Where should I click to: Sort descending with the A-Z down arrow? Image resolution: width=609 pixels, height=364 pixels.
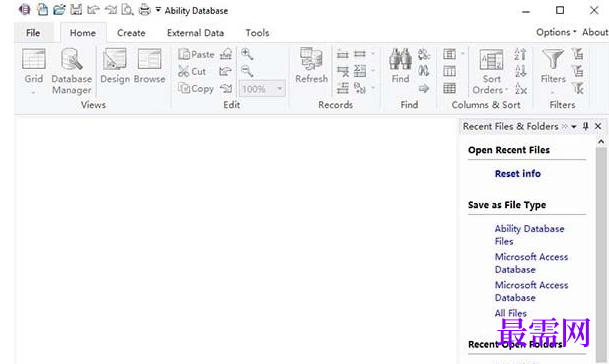click(520, 71)
